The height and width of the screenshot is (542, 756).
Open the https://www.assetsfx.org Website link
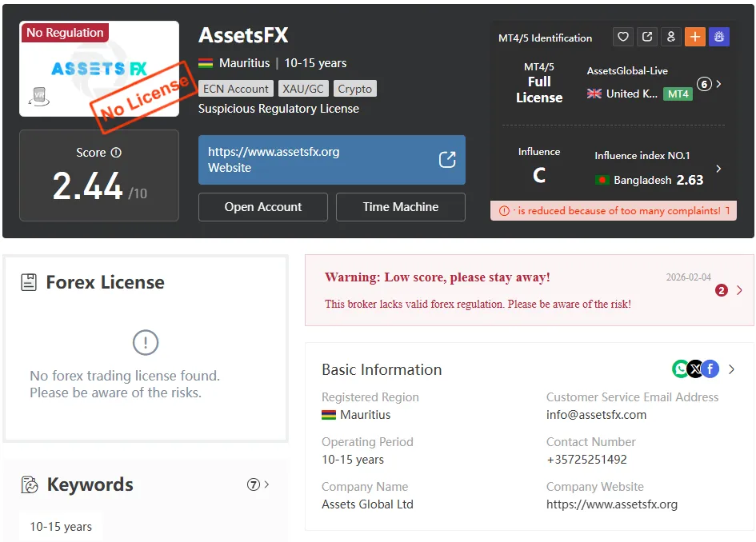(332, 159)
